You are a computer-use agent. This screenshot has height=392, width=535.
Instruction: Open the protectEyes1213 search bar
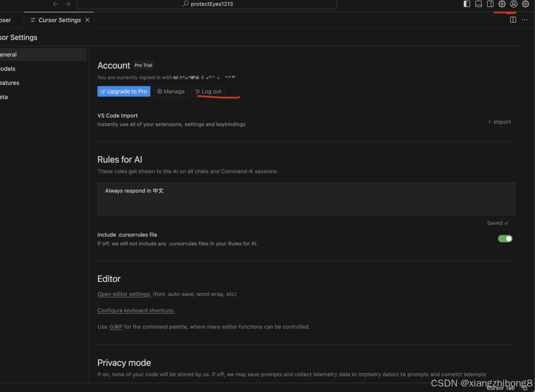click(x=207, y=4)
